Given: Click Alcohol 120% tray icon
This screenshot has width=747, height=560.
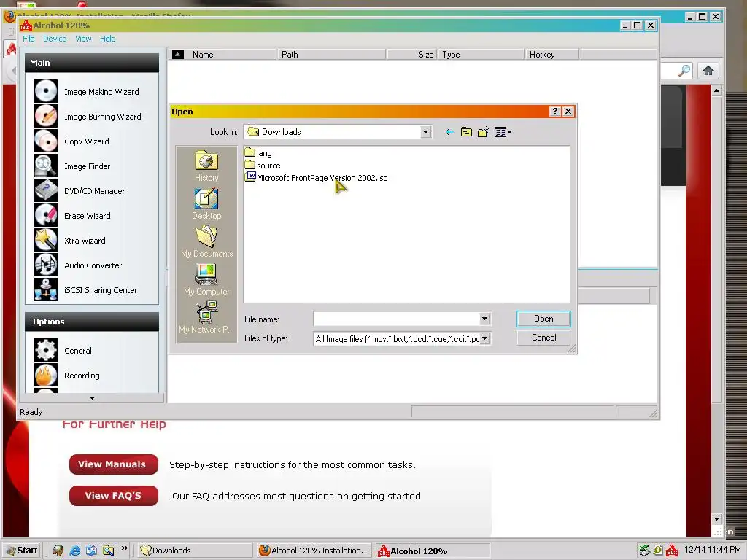Looking at the screenshot, I should click(672, 550).
